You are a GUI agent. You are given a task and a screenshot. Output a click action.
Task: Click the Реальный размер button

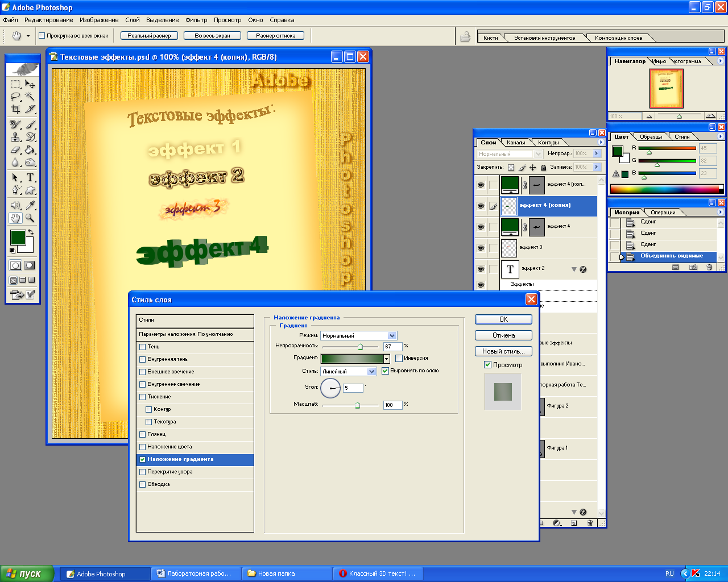coord(149,35)
